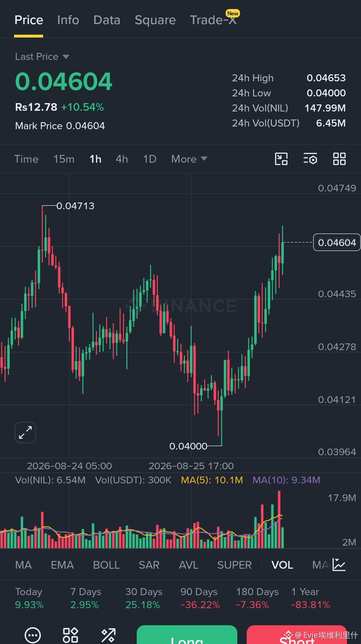This screenshot has width=361, height=644.
Task: Switch to the Price tab
Action: point(29,20)
